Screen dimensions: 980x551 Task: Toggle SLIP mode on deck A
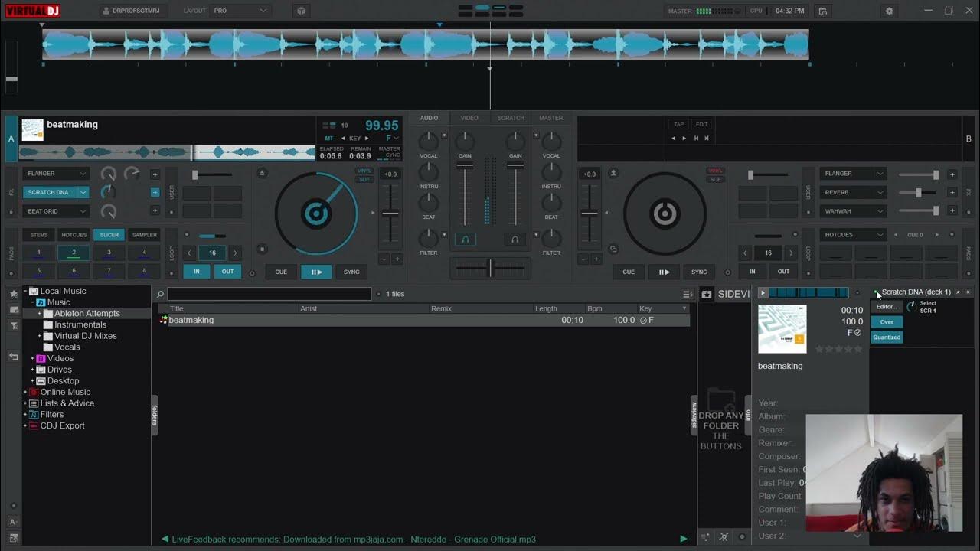(x=364, y=179)
